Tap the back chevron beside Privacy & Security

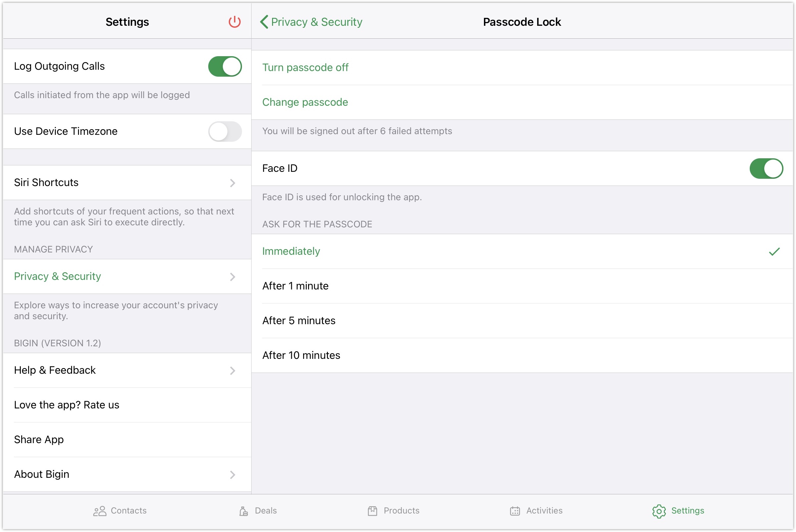point(264,22)
